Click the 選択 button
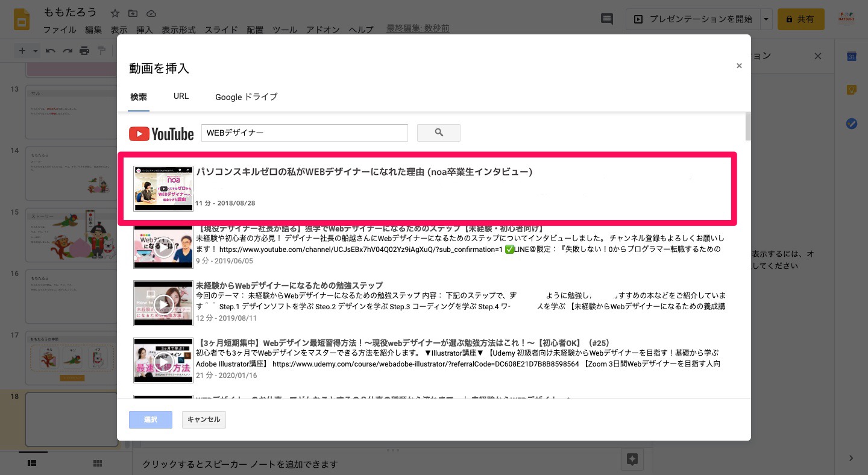The width and height of the screenshot is (868, 475). [x=151, y=420]
